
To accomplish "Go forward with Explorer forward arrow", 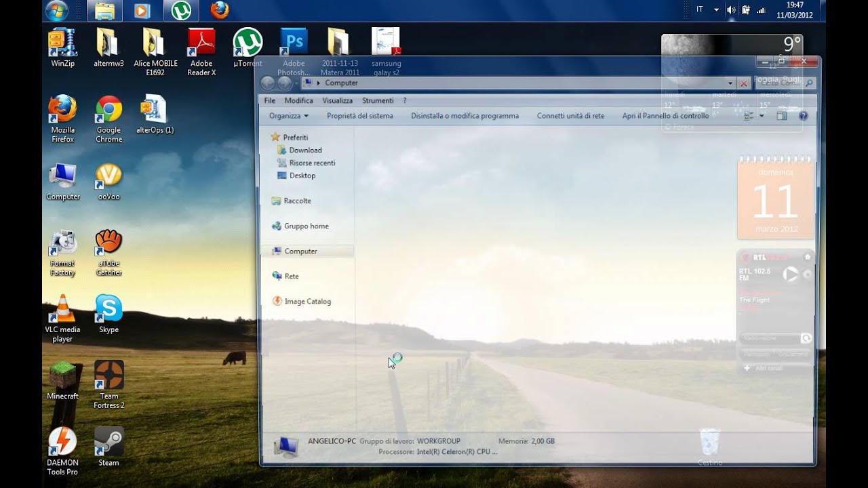I will [x=285, y=83].
